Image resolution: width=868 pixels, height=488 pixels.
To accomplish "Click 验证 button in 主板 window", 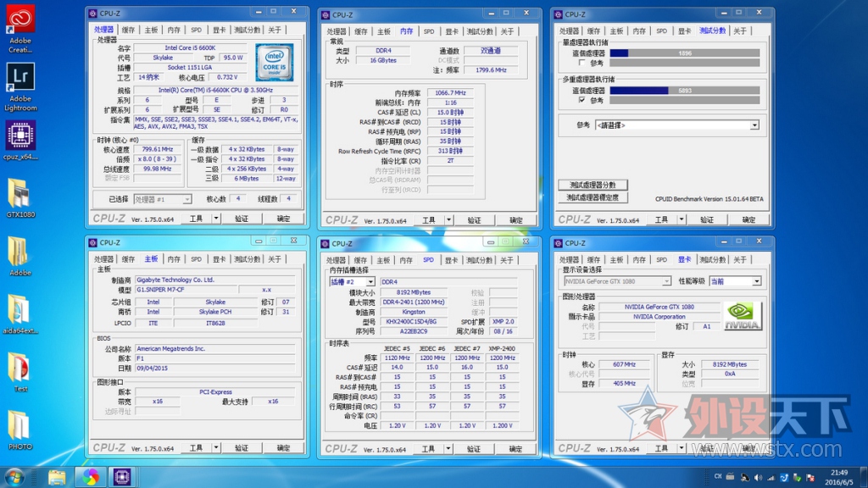I will tap(242, 447).
